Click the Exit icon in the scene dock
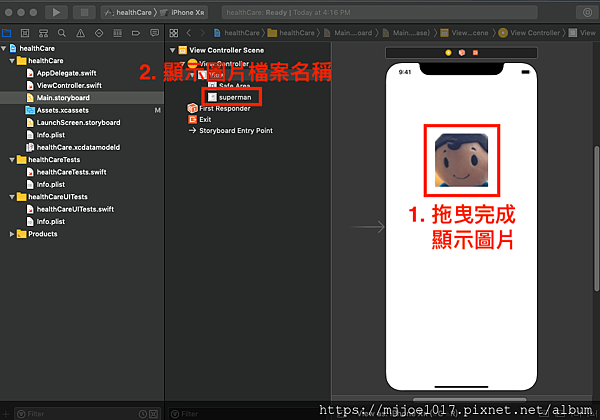600x420 pixels. pyautogui.click(x=475, y=52)
